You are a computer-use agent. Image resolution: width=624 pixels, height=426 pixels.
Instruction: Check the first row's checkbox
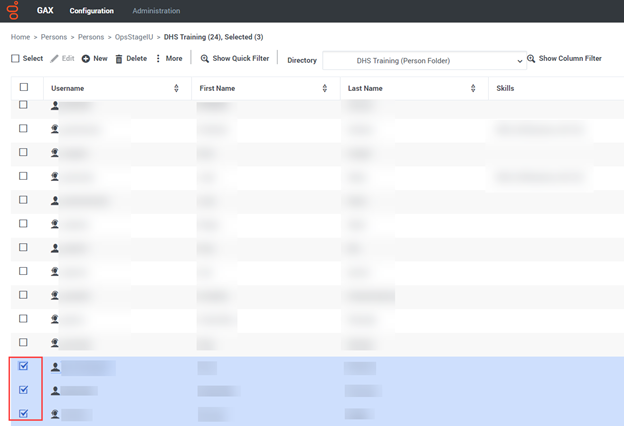(24, 105)
